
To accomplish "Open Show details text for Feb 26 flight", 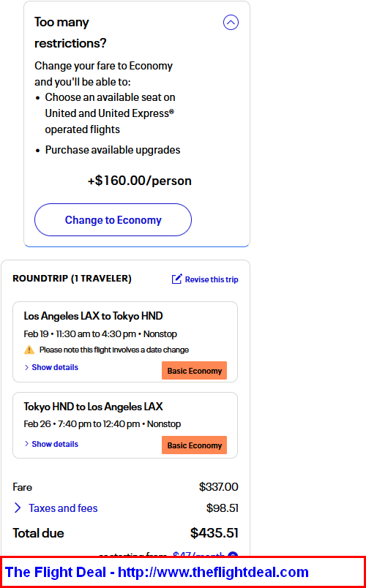I will point(55,444).
